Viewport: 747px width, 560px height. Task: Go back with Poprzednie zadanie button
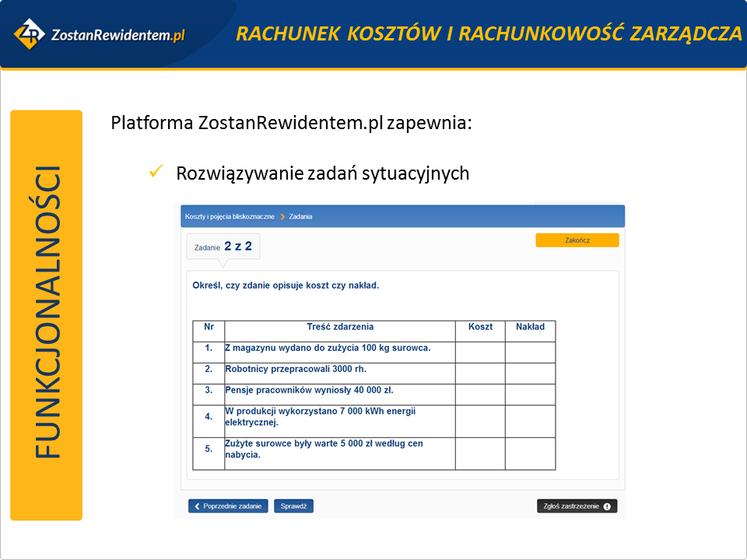229,506
